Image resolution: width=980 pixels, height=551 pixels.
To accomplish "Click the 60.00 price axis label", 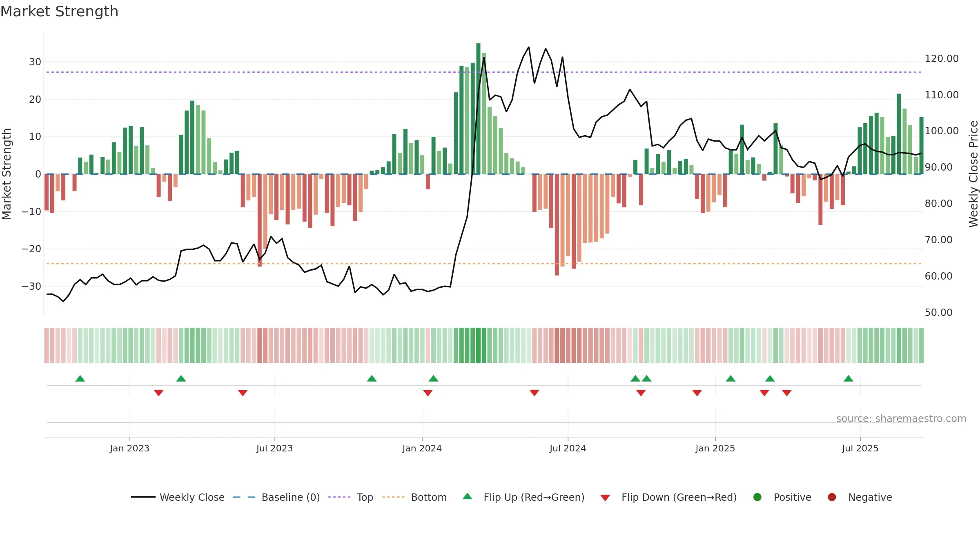I will [938, 276].
